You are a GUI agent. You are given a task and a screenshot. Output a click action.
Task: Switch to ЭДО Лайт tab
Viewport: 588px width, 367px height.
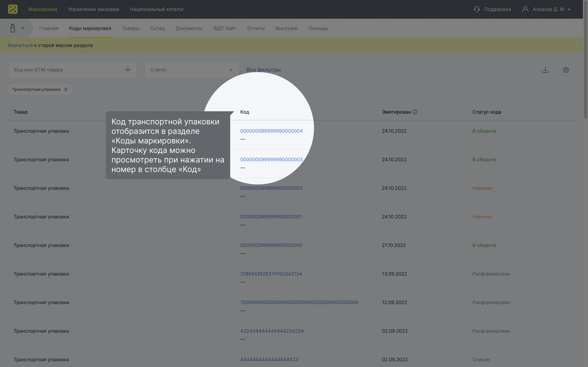click(x=225, y=28)
